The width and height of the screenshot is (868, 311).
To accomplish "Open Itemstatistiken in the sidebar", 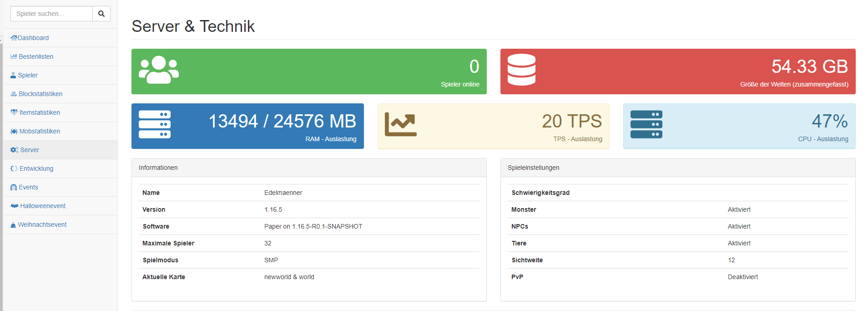I will pos(40,112).
